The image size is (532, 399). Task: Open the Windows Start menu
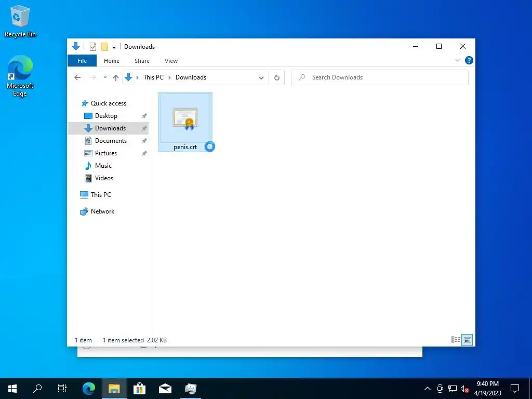12,389
